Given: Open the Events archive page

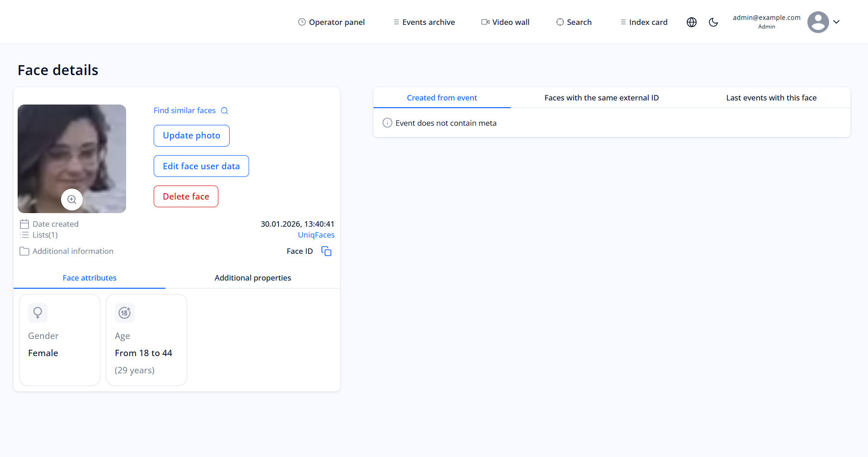Looking at the screenshot, I should 424,22.
